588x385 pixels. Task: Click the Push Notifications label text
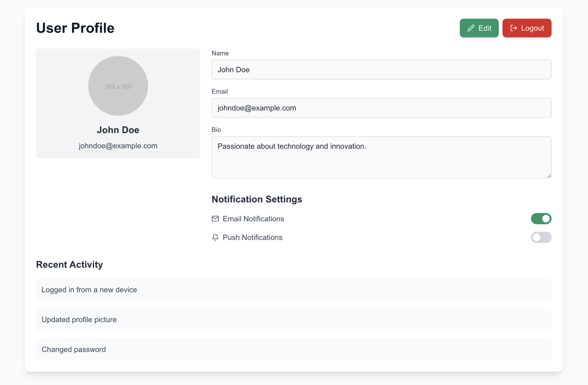(252, 237)
